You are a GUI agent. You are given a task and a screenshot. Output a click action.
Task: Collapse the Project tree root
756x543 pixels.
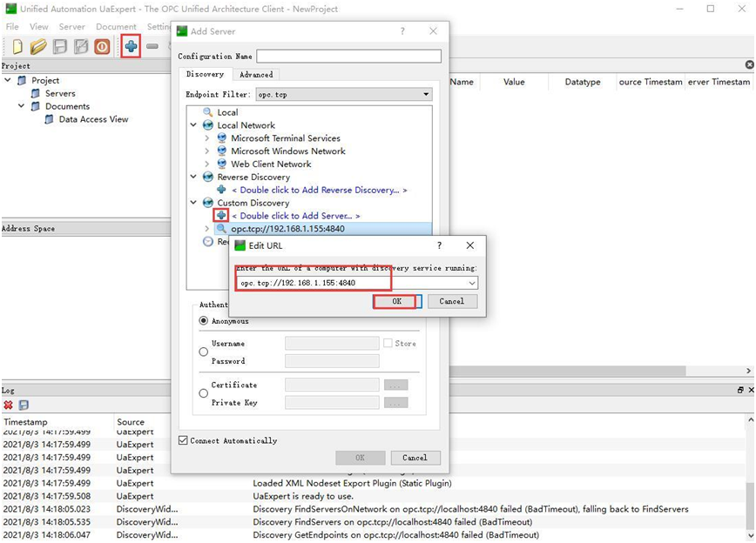click(x=8, y=80)
